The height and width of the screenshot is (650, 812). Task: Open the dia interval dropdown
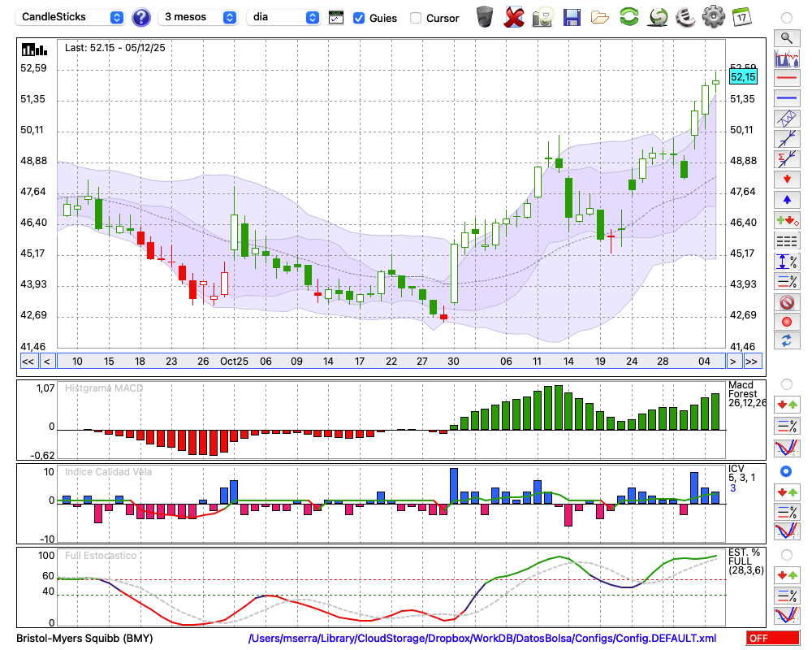tap(283, 17)
